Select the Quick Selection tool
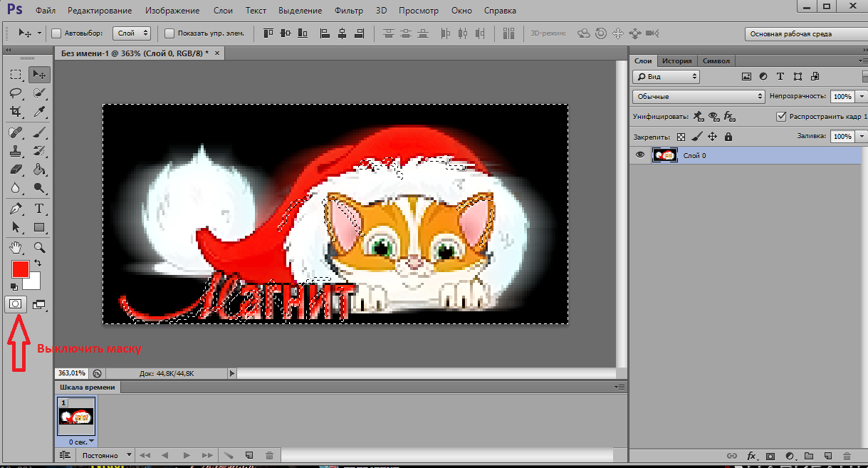 click(x=39, y=93)
